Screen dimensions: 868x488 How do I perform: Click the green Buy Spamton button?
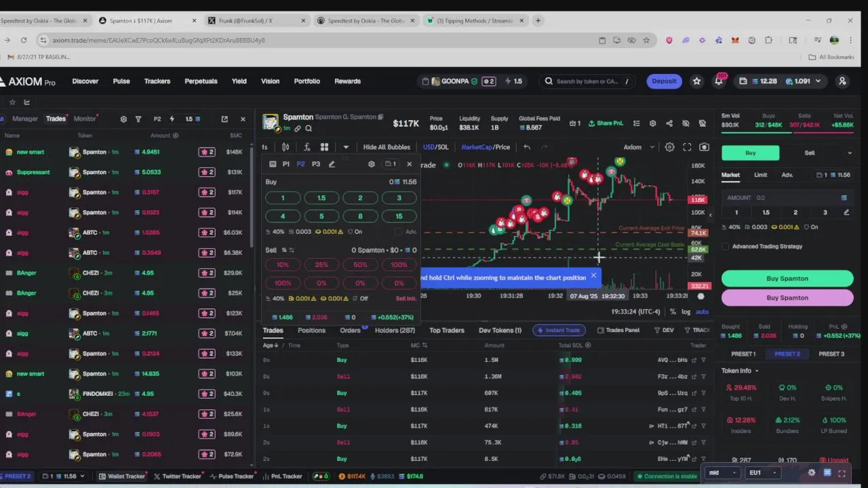pyautogui.click(x=787, y=279)
